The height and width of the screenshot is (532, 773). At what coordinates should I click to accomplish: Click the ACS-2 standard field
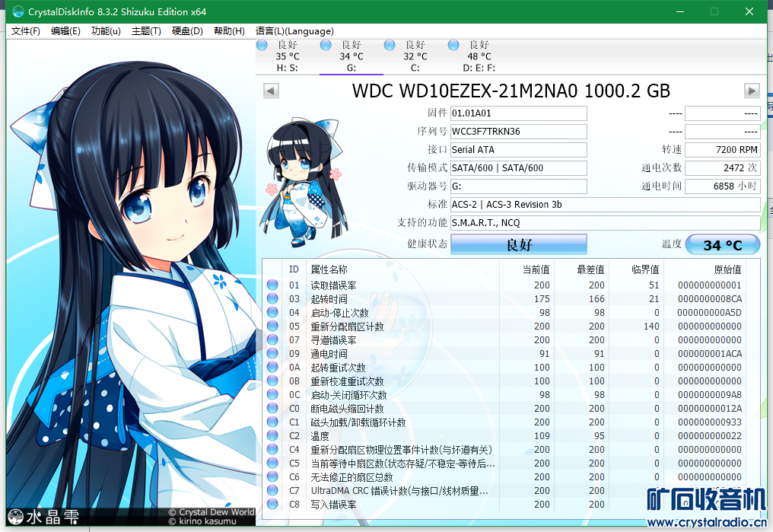coord(606,205)
